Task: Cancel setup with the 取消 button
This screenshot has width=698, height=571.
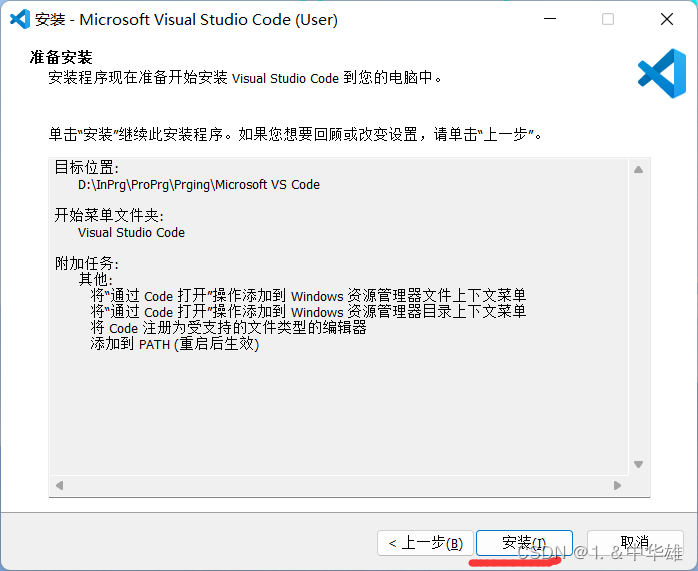Action: pyautogui.click(x=635, y=543)
